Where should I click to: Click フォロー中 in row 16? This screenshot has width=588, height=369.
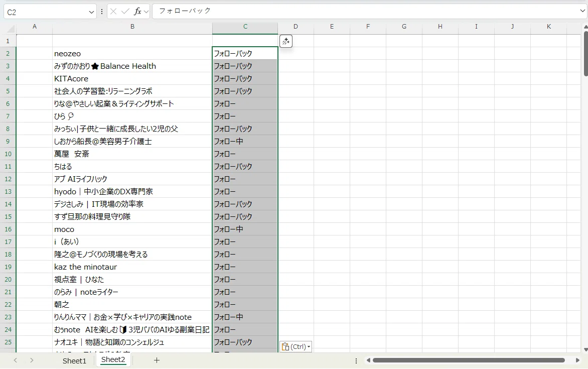point(245,229)
